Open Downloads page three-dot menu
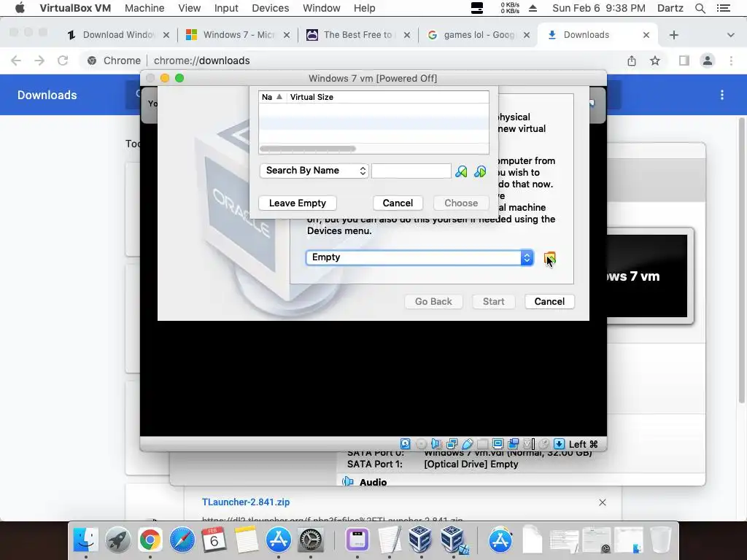 coord(722,95)
